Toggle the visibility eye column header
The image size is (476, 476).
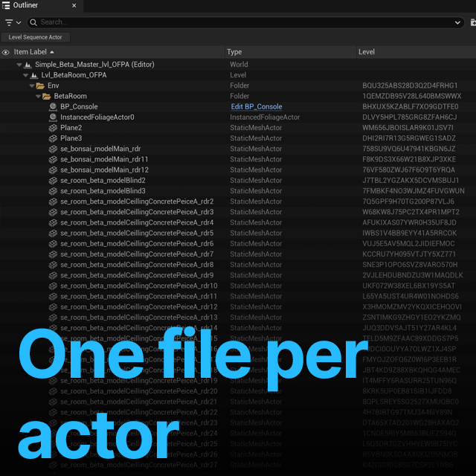coord(5,52)
